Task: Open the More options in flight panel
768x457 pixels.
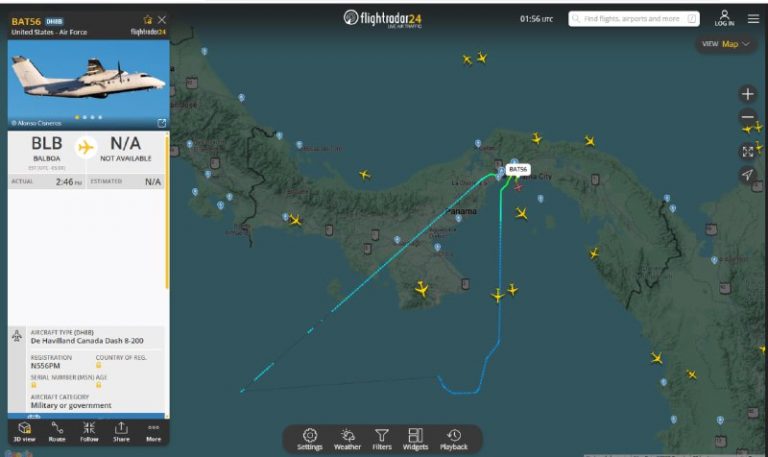Action: click(153, 432)
